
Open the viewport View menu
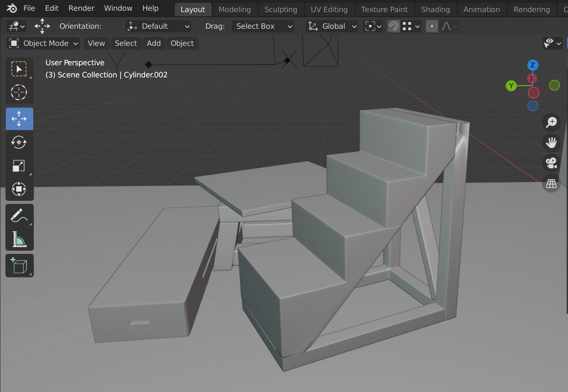click(96, 43)
